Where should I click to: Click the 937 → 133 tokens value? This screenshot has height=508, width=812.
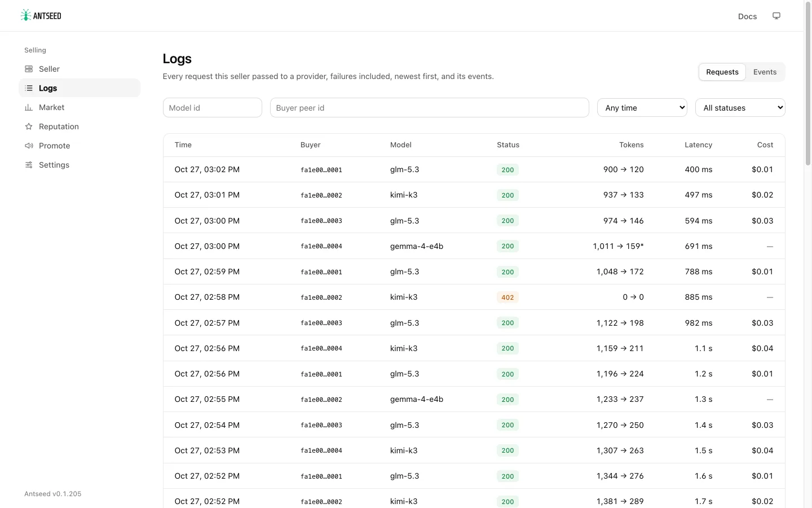(x=624, y=195)
